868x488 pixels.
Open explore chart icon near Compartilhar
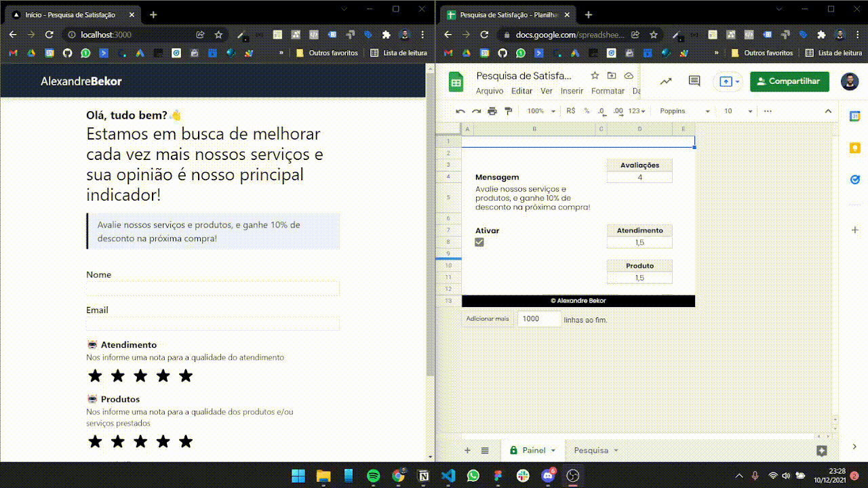pos(666,81)
